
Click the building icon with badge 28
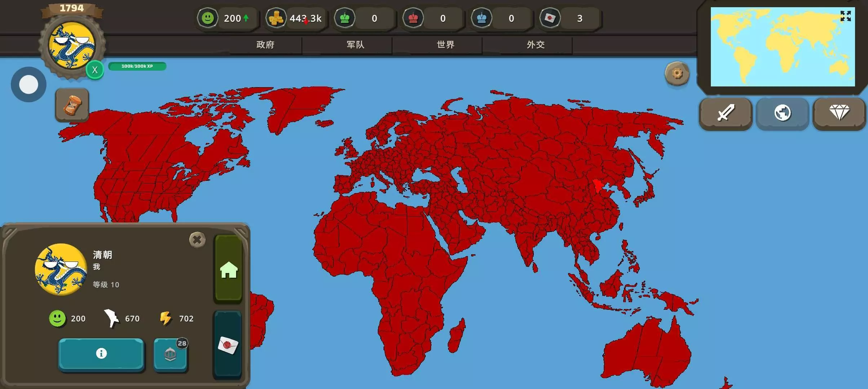[170, 354]
